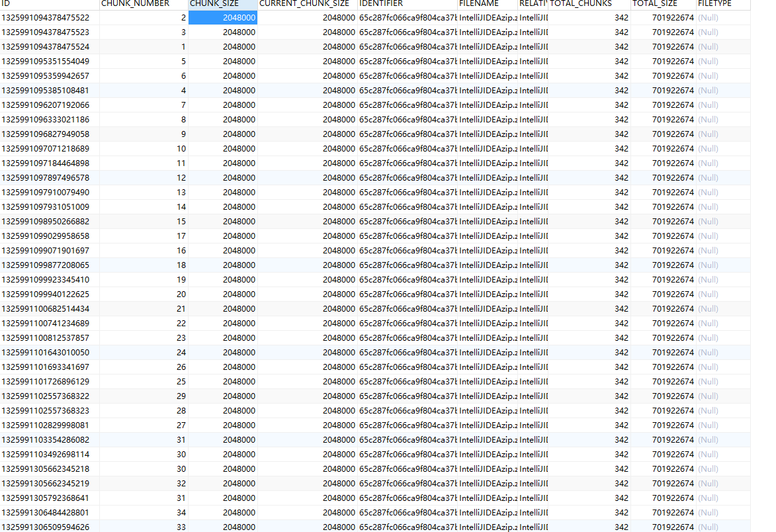The height and width of the screenshot is (532, 776).
Task: Click ID cell 1325991100812537857
Action: tap(50, 338)
